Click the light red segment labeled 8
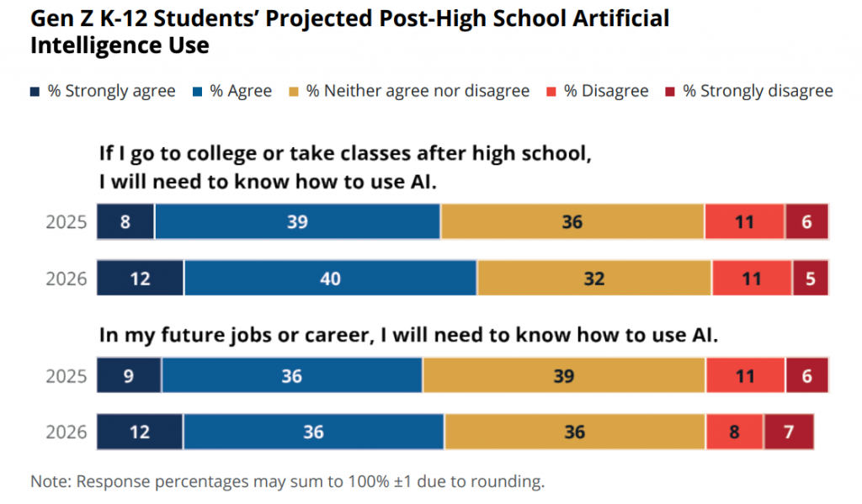 pyautogui.click(x=735, y=432)
